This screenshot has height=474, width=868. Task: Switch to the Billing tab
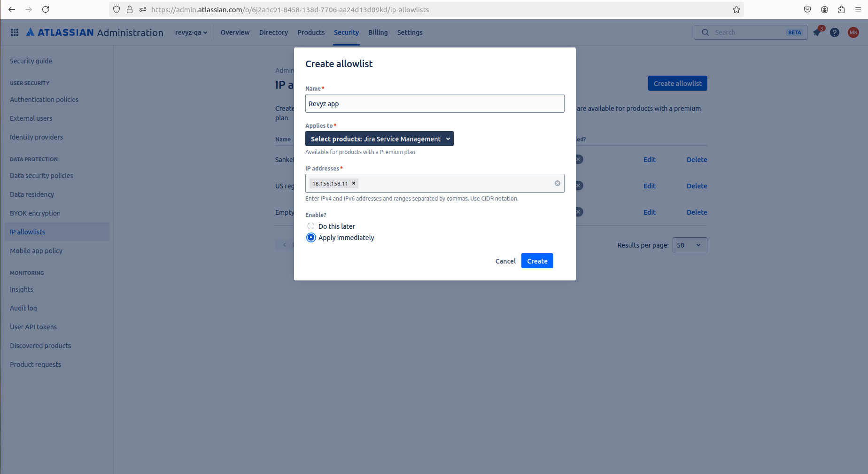(x=378, y=32)
